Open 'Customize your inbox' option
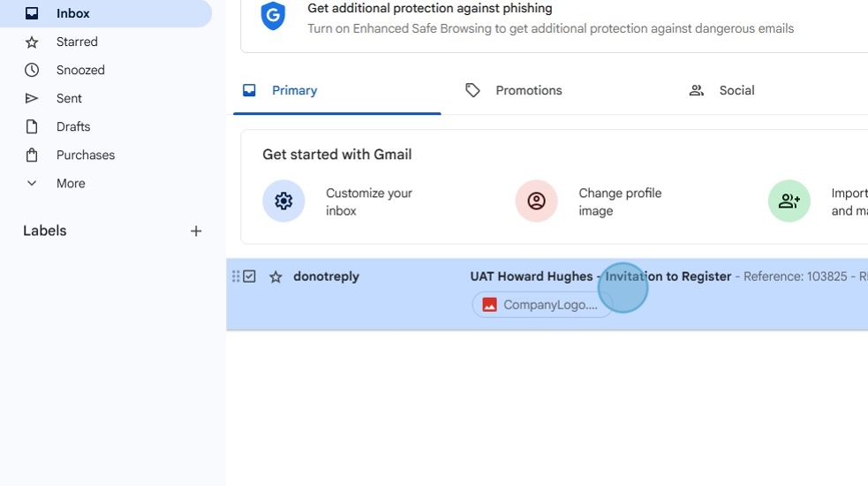 pyautogui.click(x=369, y=201)
